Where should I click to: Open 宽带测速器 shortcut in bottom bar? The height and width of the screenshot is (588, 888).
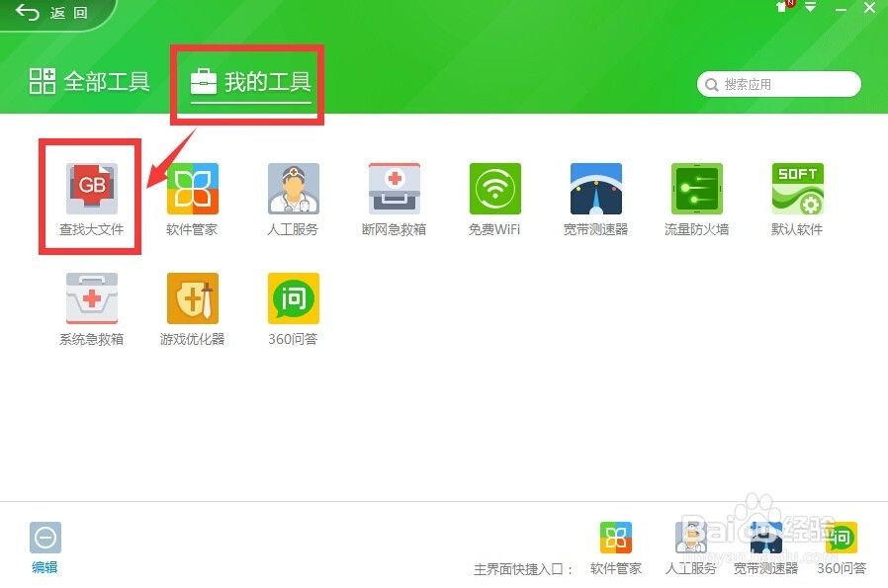pos(765,547)
